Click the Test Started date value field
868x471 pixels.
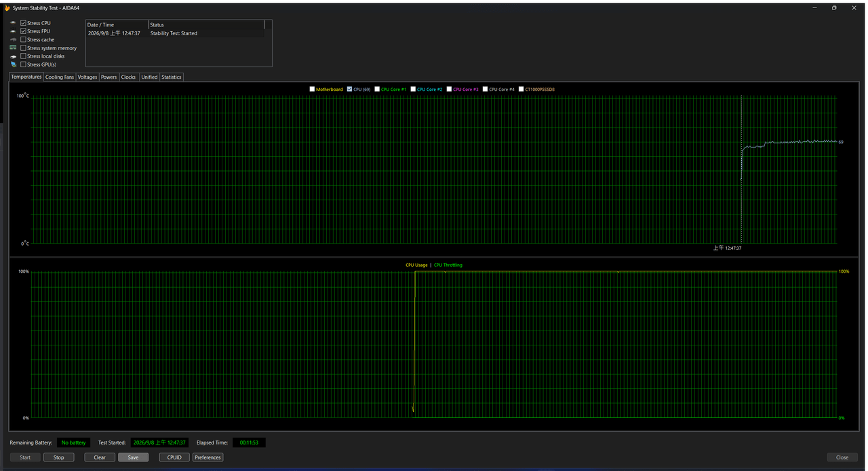pos(159,442)
